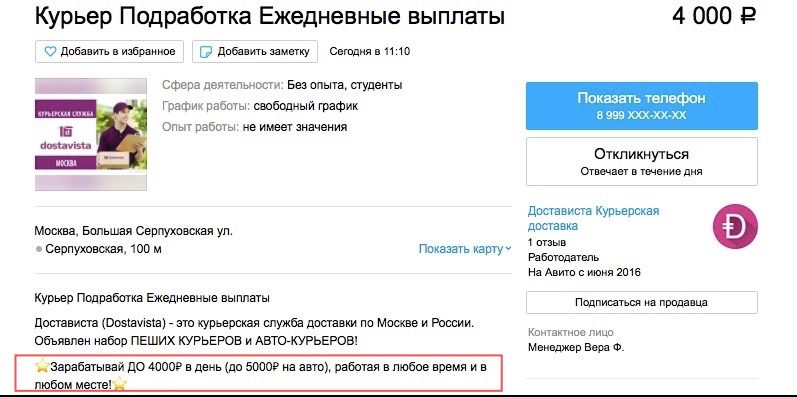Open the Достависта round purple logo
Screen dimensions: 797x397
pyautogui.click(x=735, y=226)
